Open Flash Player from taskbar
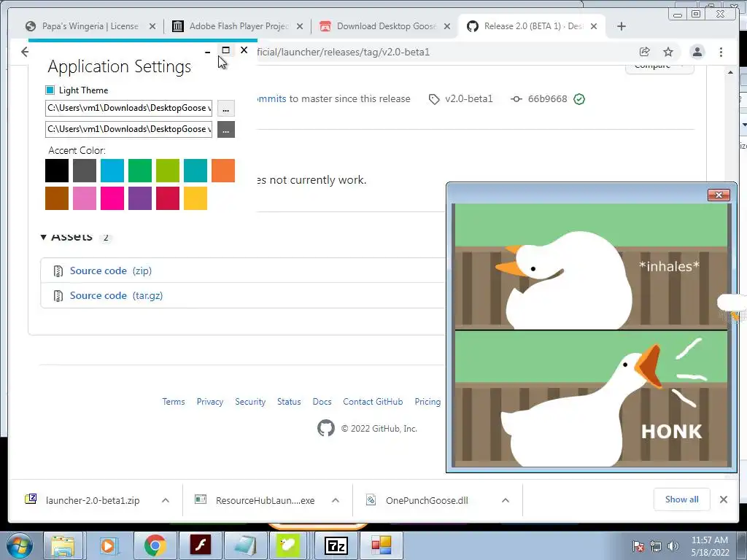 point(200,545)
